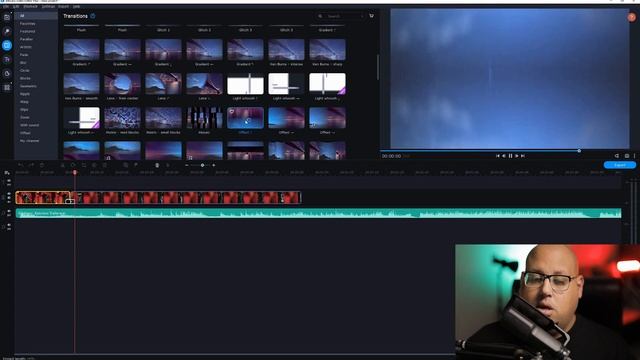
Task: Click the blue Export button
Action: click(x=620, y=165)
